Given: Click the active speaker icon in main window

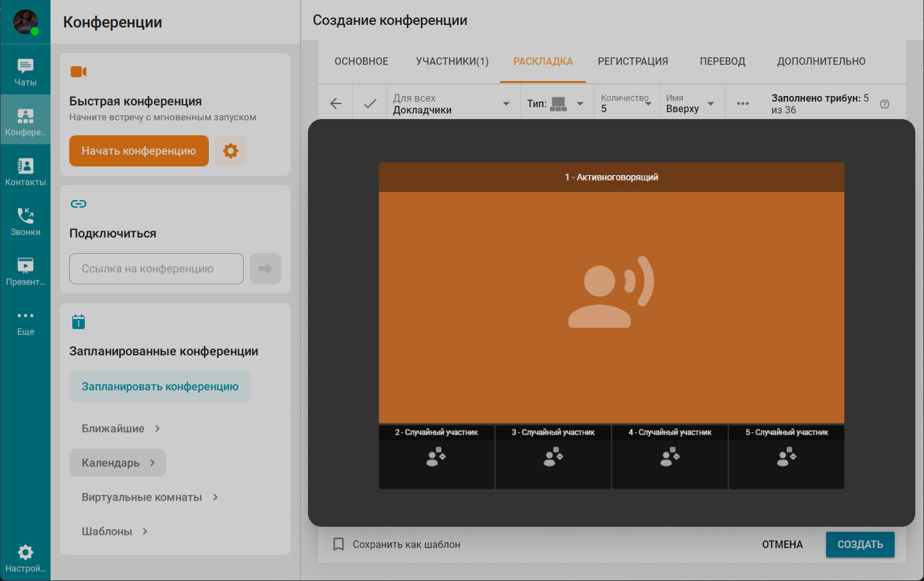Looking at the screenshot, I should pos(611,292).
